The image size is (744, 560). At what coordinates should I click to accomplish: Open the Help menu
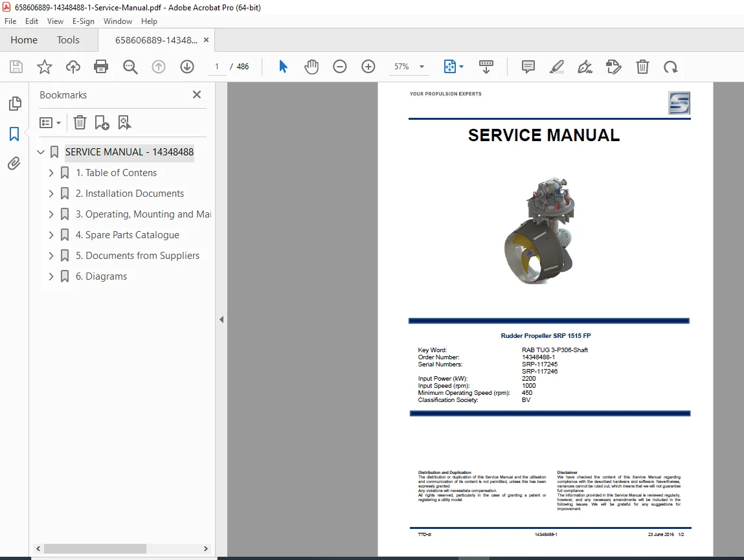click(149, 21)
